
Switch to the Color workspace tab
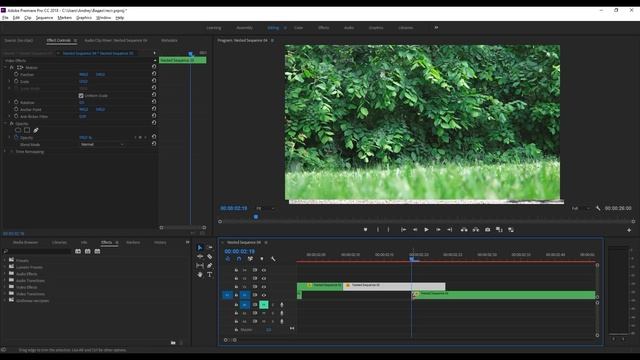point(299,28)
